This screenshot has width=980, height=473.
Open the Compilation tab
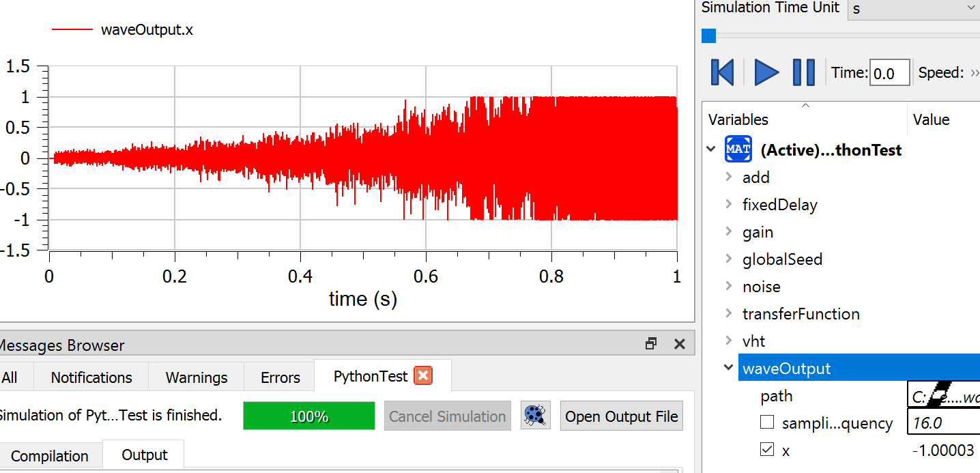coord(50,456)
